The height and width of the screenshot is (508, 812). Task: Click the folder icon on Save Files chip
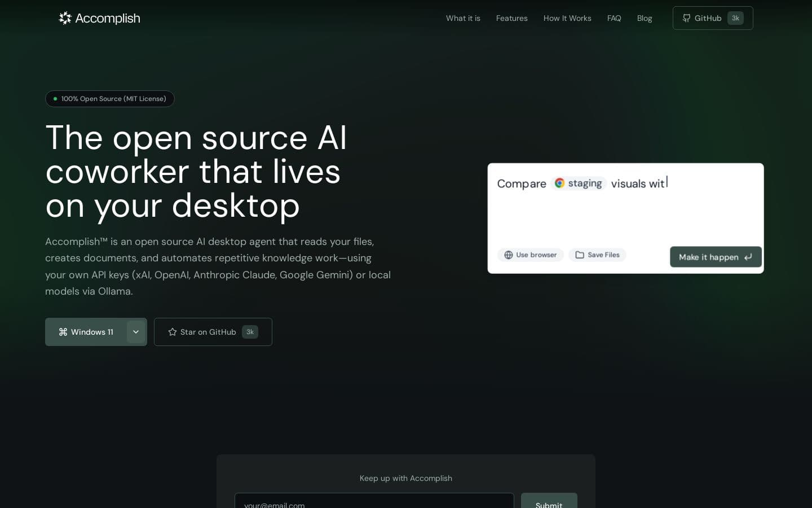[580, 255]
